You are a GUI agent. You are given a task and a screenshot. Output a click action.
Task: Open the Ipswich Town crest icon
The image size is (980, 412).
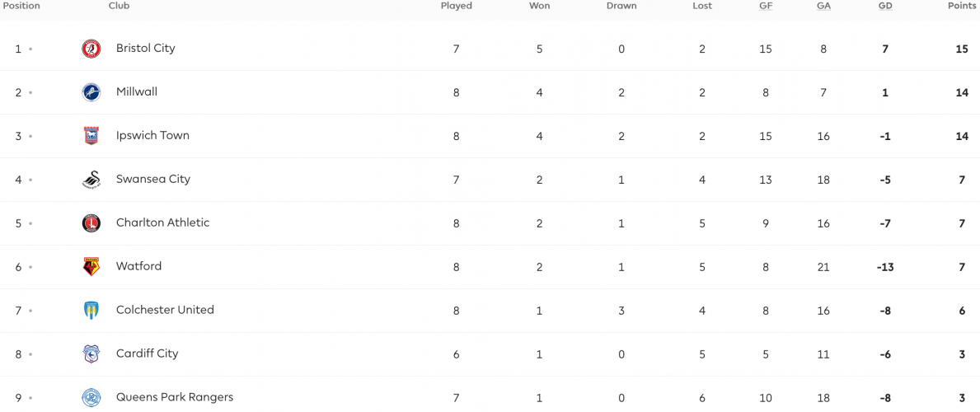tap(91, 136)
